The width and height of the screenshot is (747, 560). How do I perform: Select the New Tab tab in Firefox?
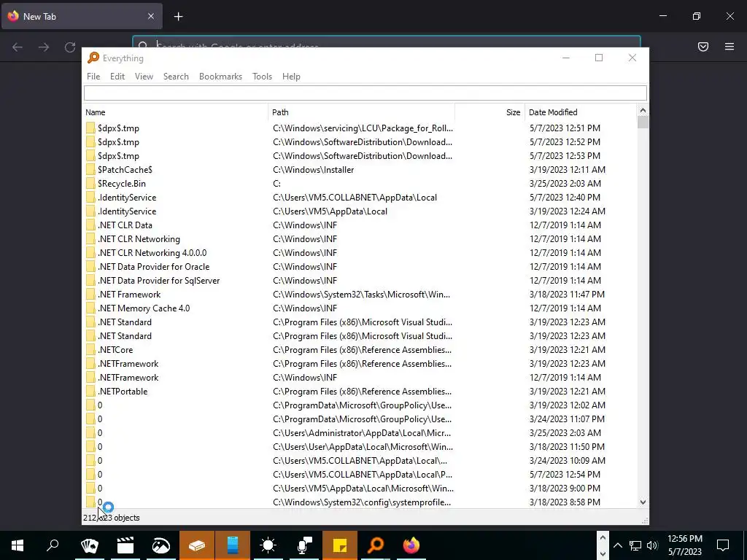tap(82, 16)
